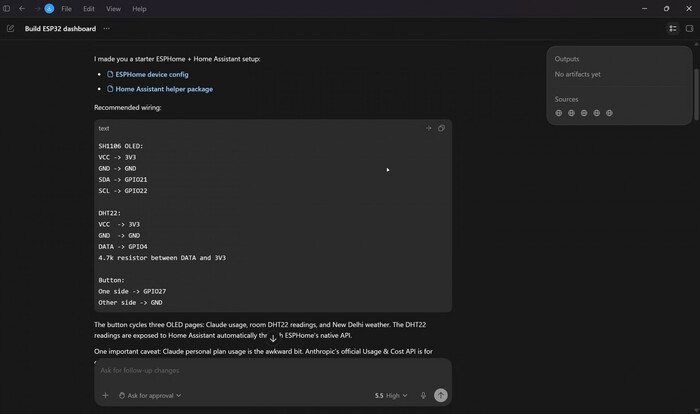
Task: Go forward with the forward arrow
Action: point(37,8)
